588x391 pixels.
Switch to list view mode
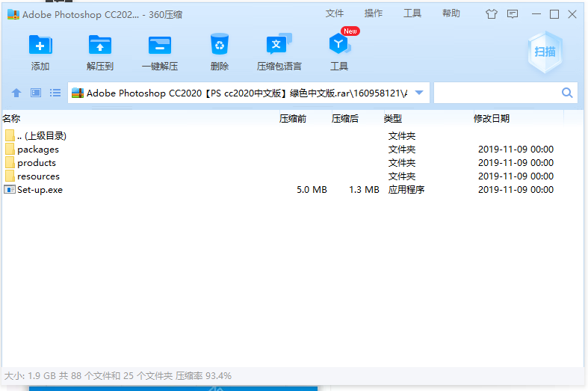[55, 93]
